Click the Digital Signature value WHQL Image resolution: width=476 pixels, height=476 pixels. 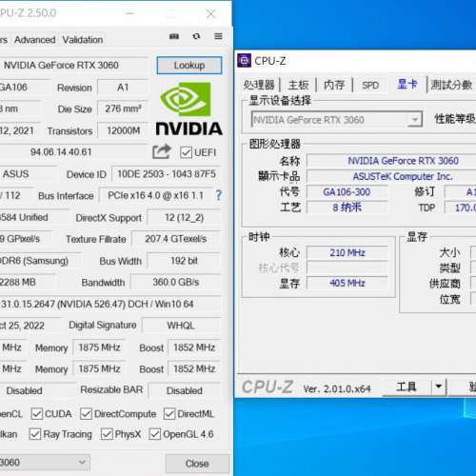coord(181,326)
